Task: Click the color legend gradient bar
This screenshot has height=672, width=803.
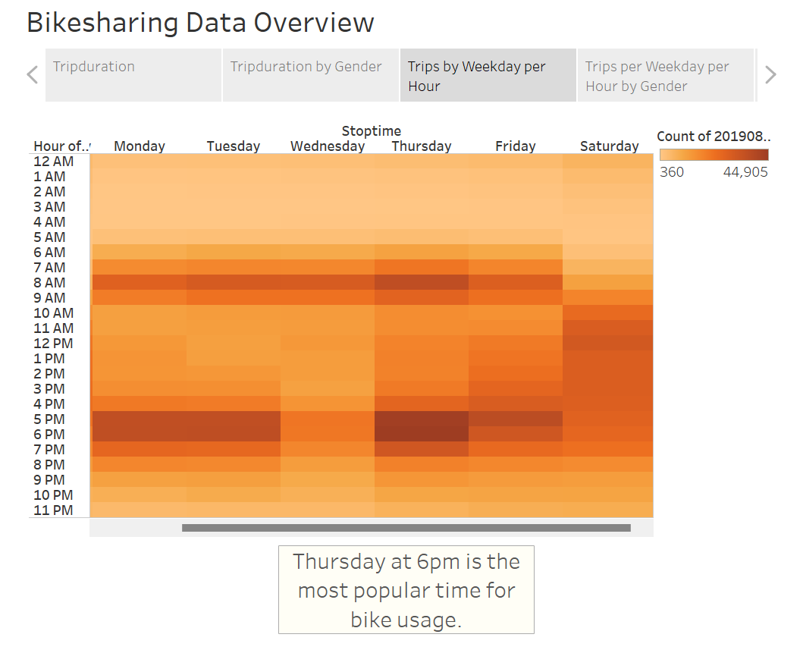Action: [713, 155]
